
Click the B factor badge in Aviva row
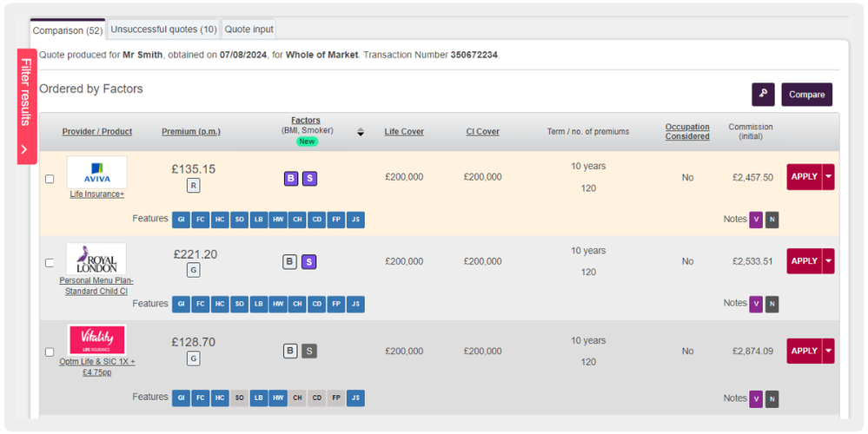pyautogui.click(x=291, y=179)
